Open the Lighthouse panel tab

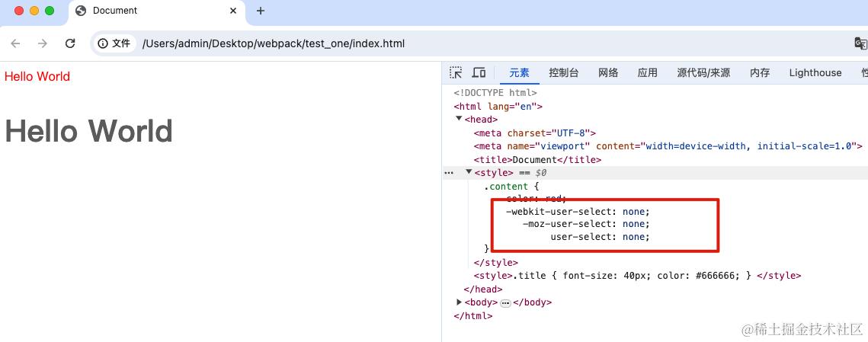tap(815, 73)
